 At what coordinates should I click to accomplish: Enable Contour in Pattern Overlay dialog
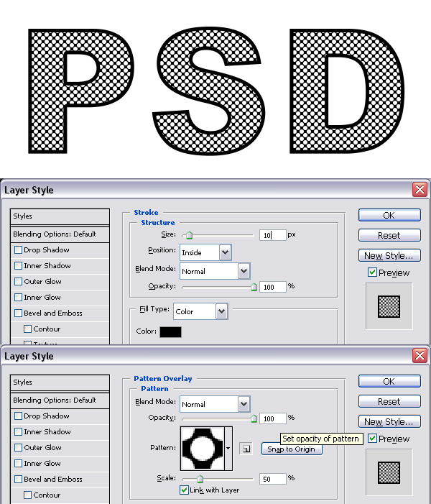point(27,495)
